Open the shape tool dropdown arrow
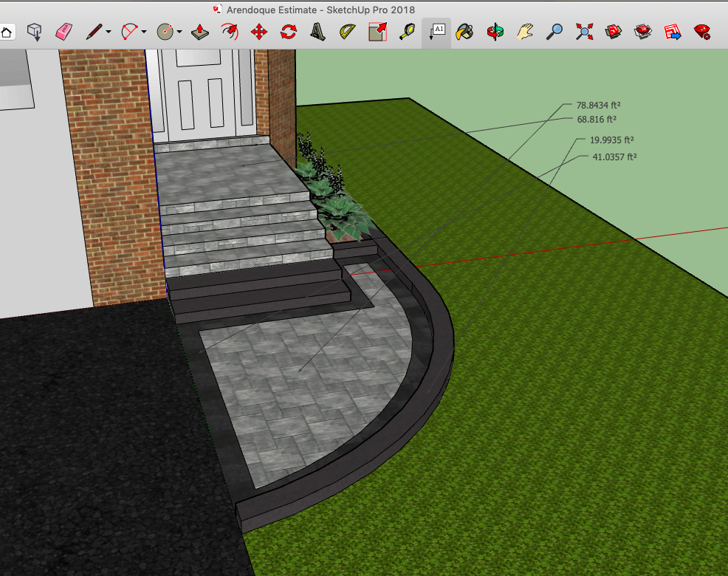728x576 pixels. point(179,32)
